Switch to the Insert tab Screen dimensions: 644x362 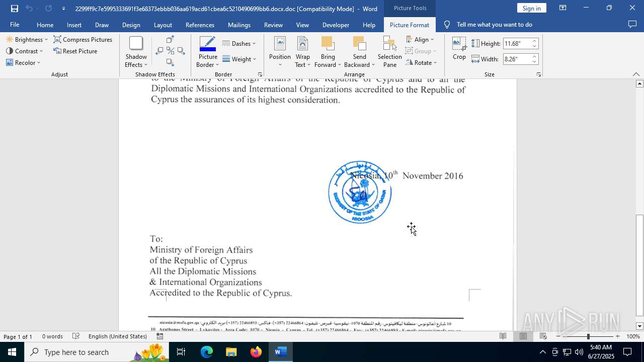point(74,25)
